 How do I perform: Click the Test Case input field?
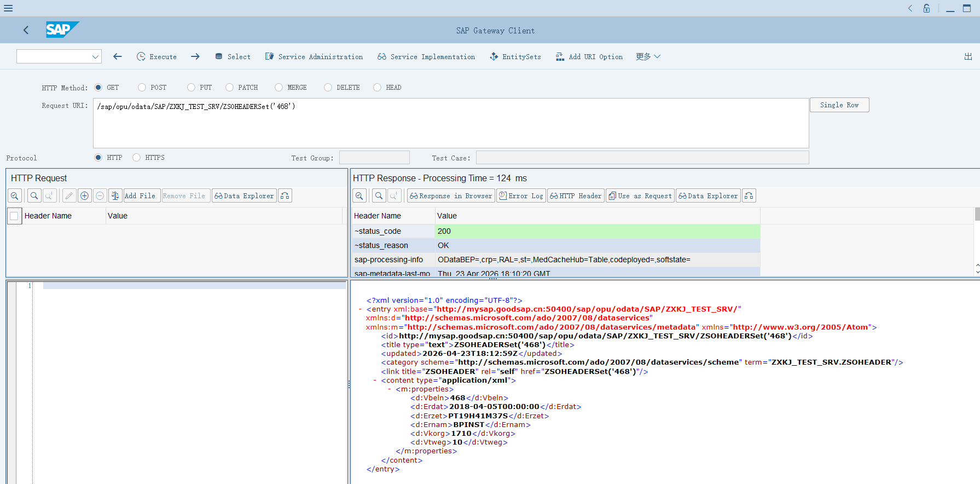coord(642,158)
